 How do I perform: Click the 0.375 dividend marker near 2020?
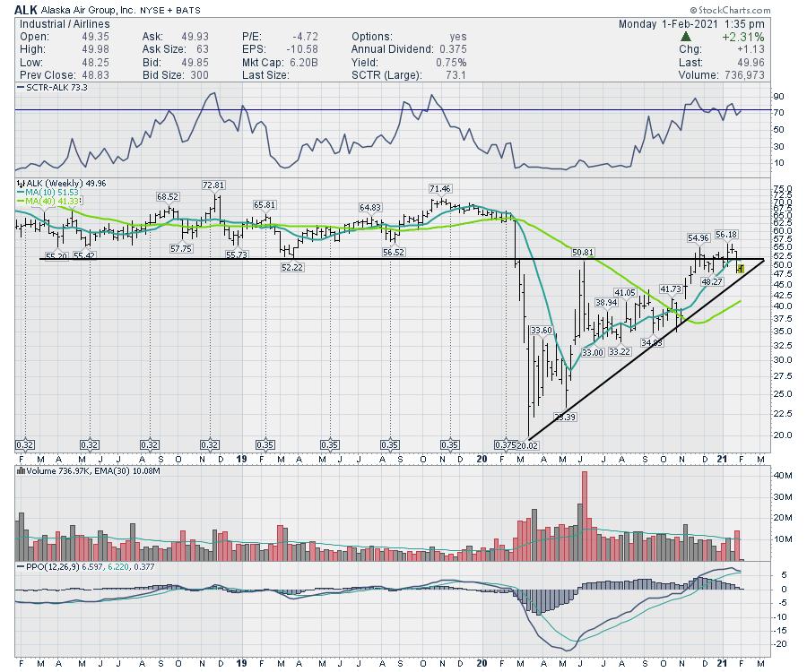[505, 444]
